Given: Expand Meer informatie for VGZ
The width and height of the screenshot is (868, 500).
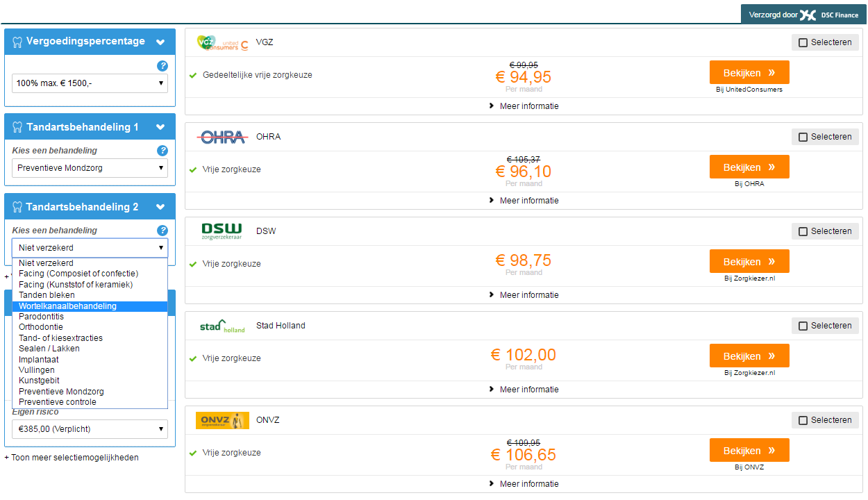Looking at the screenshot, I should (x=524, y=106).
